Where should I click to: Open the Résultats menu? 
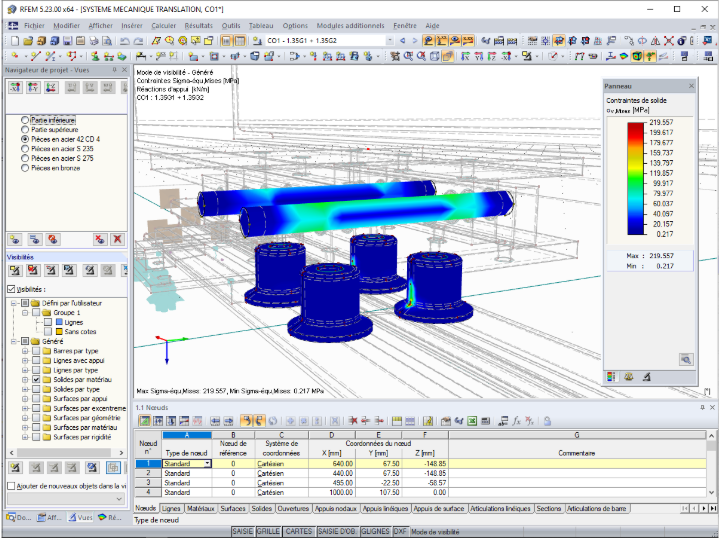coord(198,26)
